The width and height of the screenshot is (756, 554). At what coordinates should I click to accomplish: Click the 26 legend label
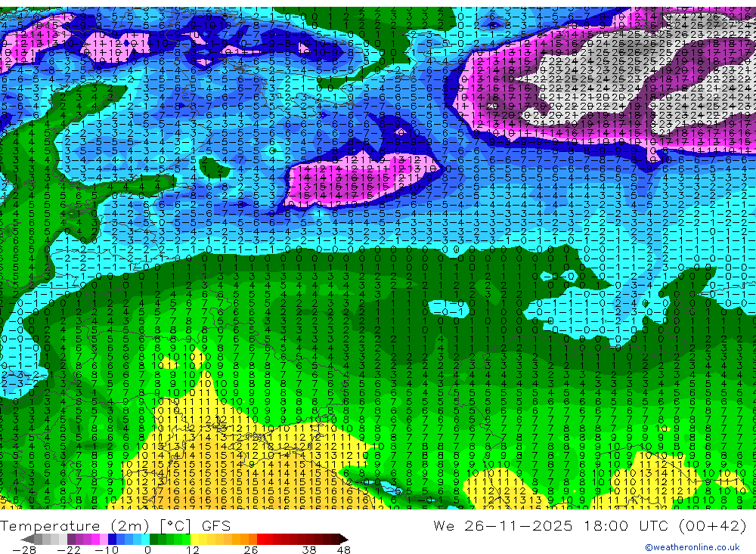tap(251, 549)
